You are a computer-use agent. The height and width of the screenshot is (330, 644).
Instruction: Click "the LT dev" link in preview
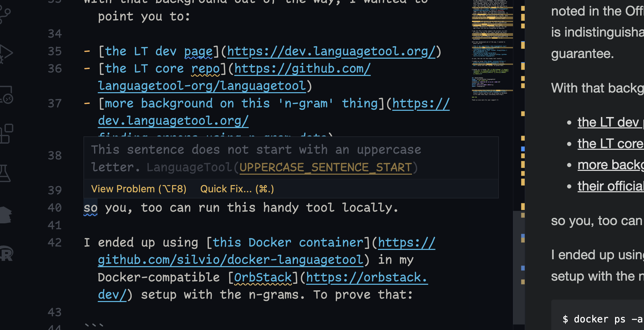point(608,123)
